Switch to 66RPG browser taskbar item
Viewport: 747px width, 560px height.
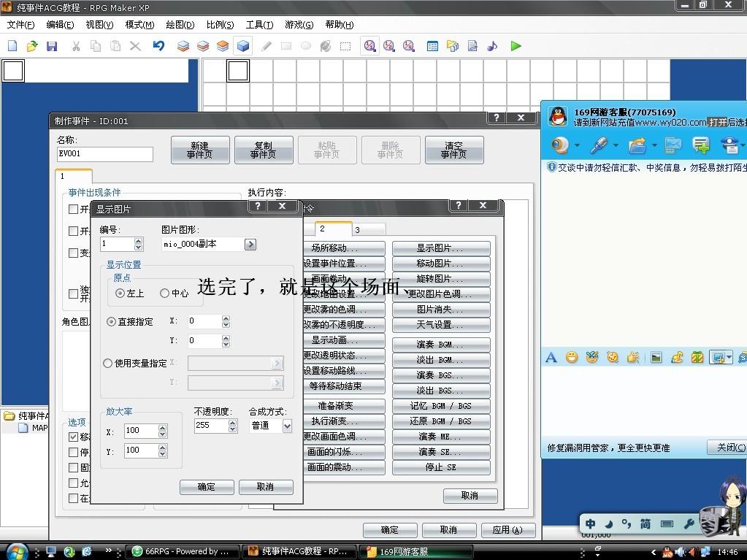tap(182, 551)
